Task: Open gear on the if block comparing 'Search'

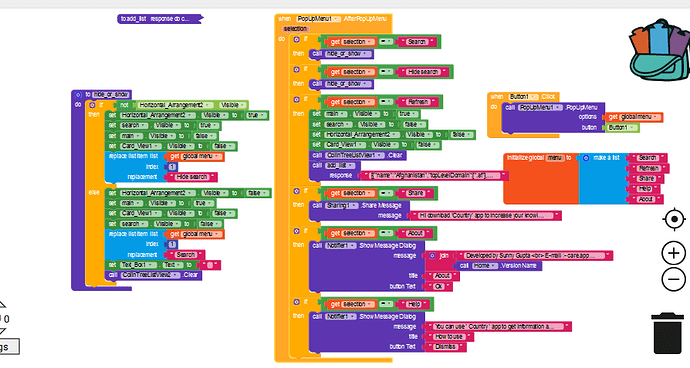Action: 297,40
